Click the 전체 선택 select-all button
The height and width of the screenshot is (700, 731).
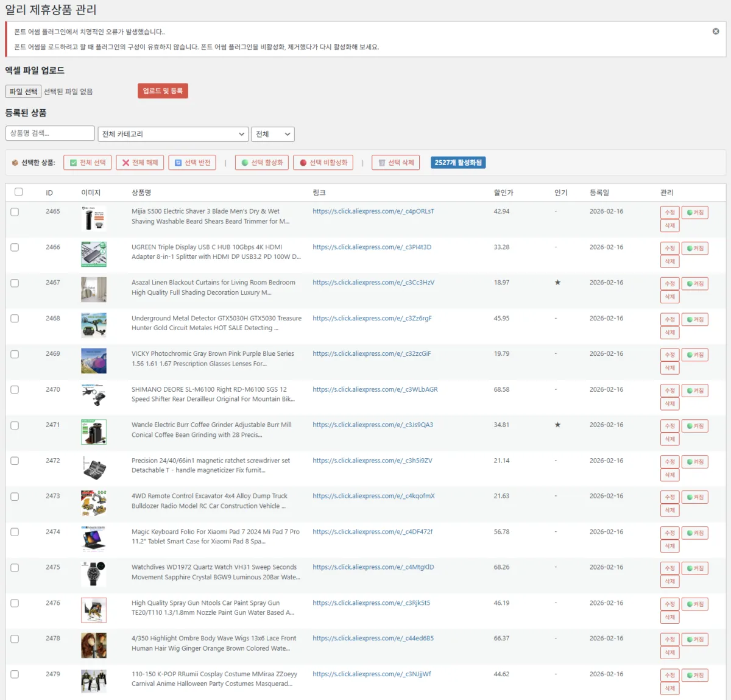pos(88,163)
